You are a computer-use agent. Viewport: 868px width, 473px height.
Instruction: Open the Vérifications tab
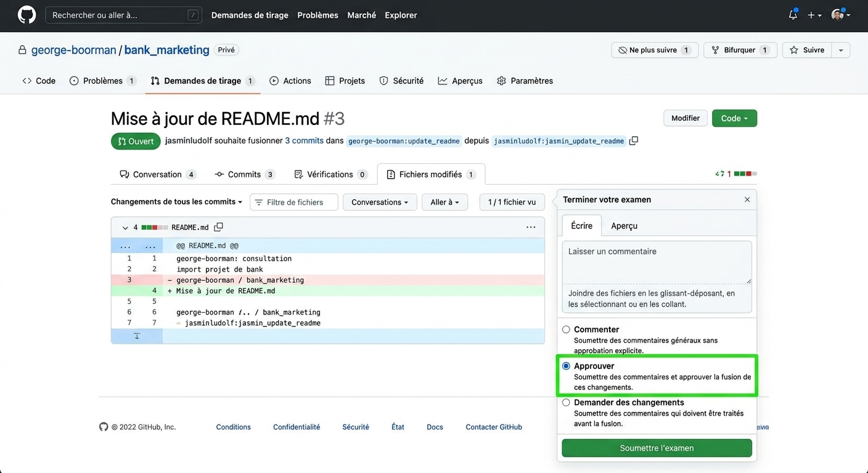coord(330,174)
